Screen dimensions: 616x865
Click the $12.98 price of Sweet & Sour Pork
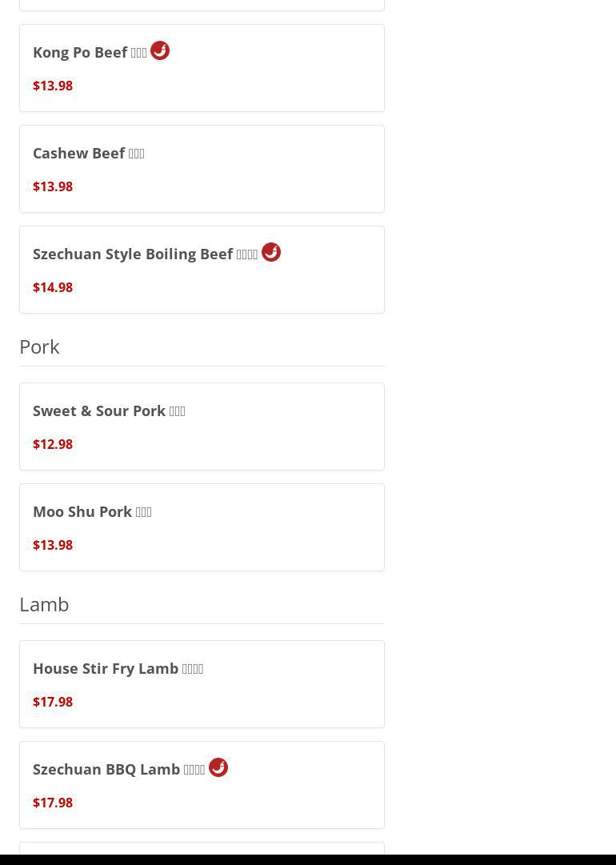point(53,444)
